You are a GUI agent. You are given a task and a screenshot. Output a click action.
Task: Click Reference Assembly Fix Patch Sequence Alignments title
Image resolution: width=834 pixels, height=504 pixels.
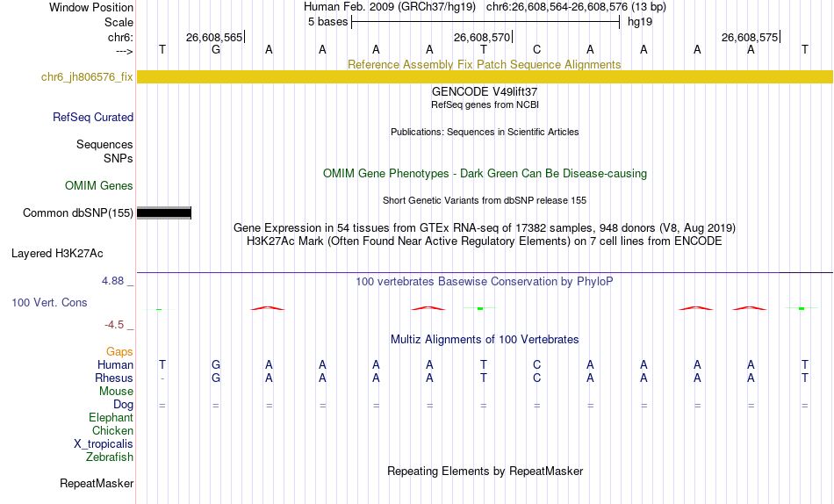485,64
